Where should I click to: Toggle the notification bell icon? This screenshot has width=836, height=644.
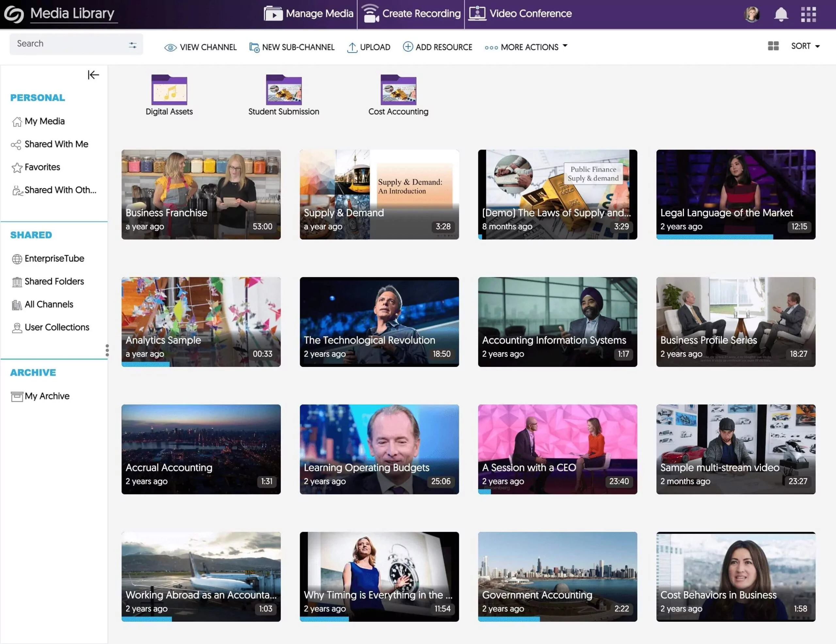pyautogui.click(x=781, y=13)
